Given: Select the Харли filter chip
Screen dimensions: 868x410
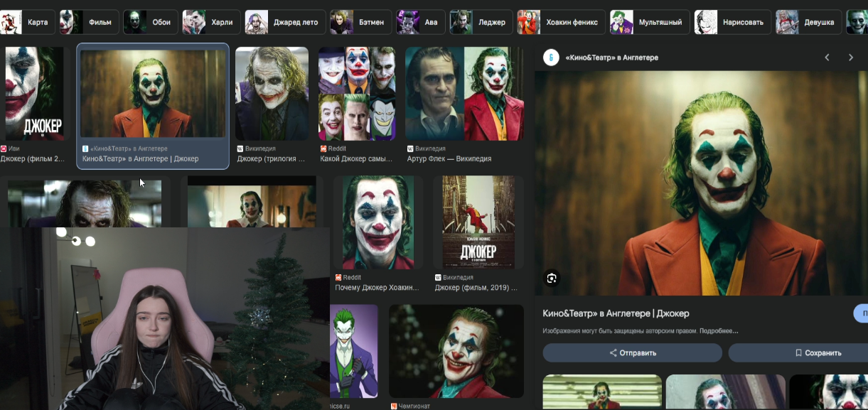Looking at the screenshot, I should [210, 22].
